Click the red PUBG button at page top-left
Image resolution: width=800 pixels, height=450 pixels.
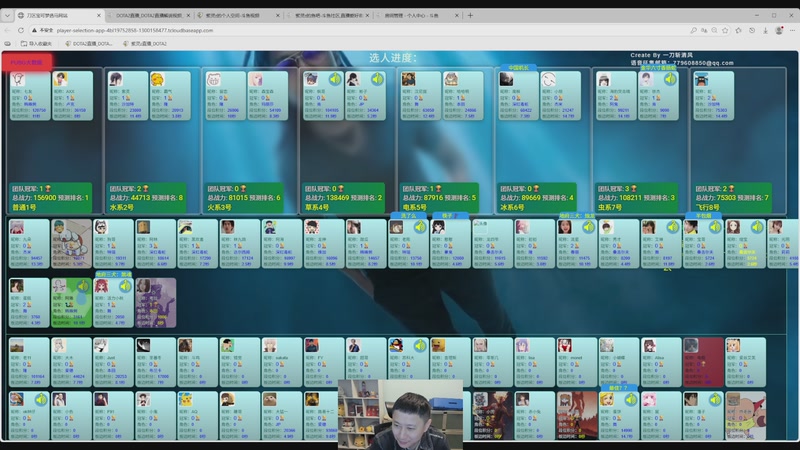[26, 62]
